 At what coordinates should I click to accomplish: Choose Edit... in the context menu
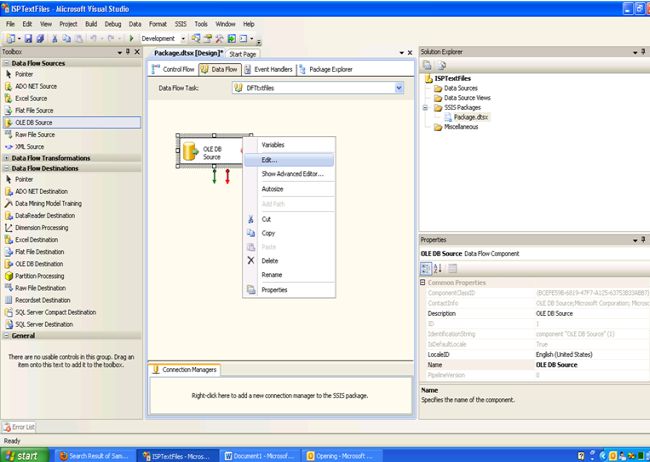click(289, 160)
